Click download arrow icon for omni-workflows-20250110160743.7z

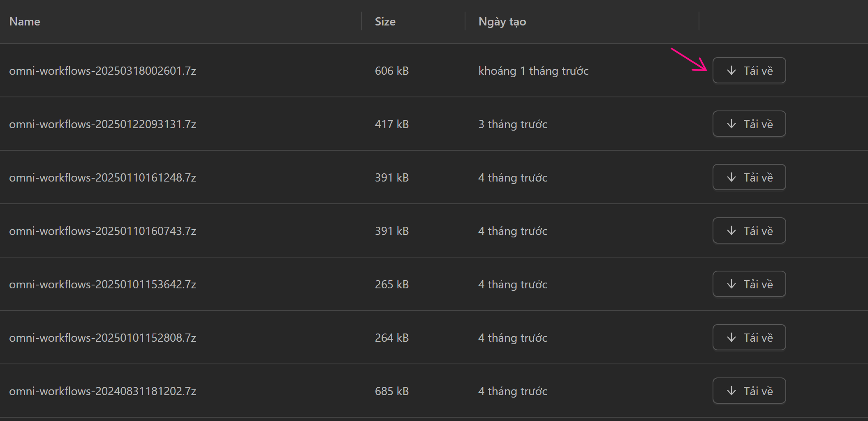731,231
